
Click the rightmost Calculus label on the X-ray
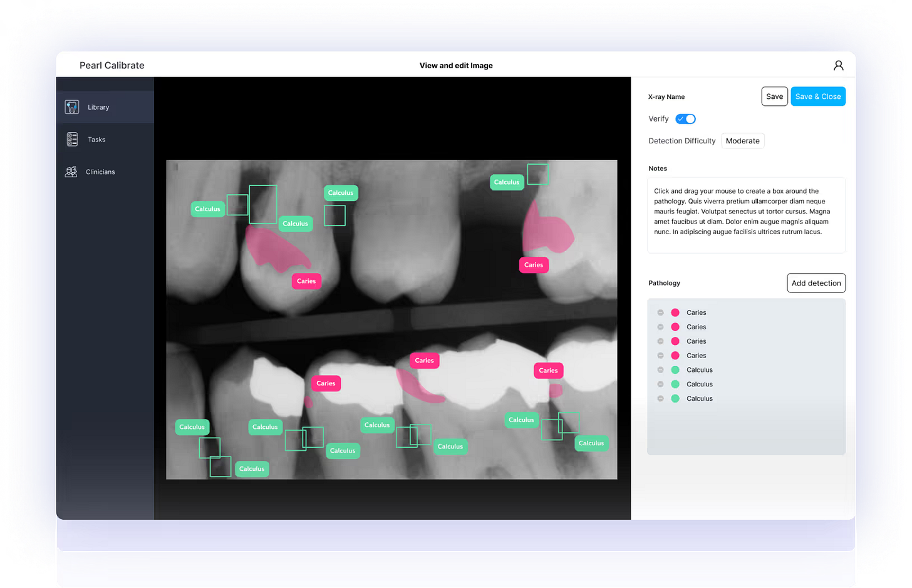pyautogui.click(x=591, y=443)
